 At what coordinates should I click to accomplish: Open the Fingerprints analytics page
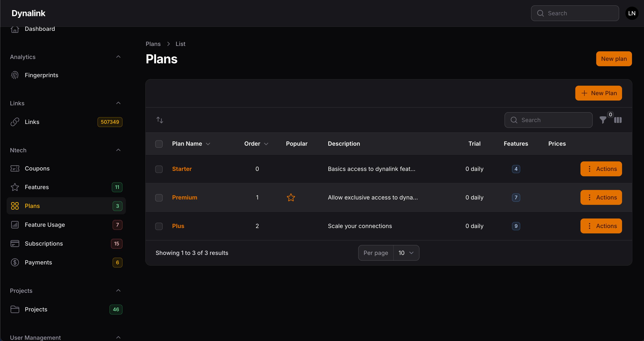click(42, 75)
